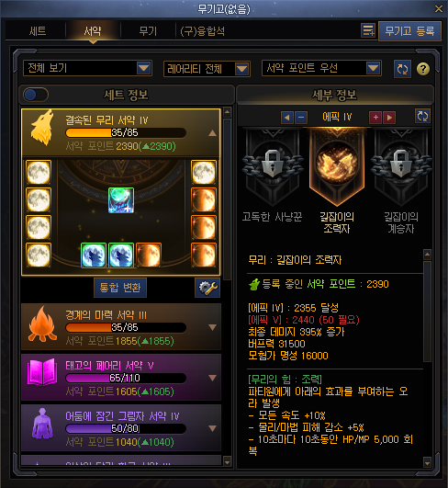This screenshot has height=488, width=448.
Task: Switch to the 무기 tab
Action: (x=148, y=31)
